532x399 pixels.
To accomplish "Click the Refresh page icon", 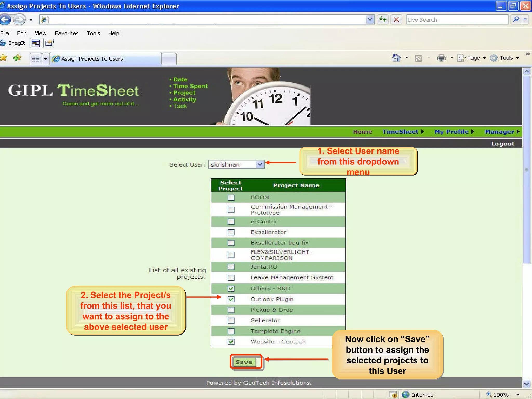I will [x=383, y=19].
